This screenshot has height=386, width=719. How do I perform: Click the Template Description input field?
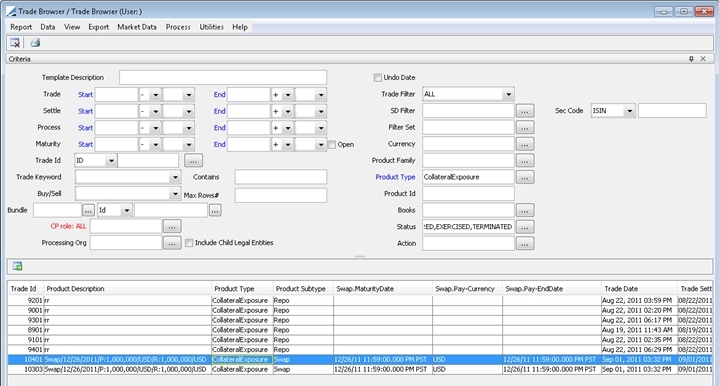click(x=223, y=77)
